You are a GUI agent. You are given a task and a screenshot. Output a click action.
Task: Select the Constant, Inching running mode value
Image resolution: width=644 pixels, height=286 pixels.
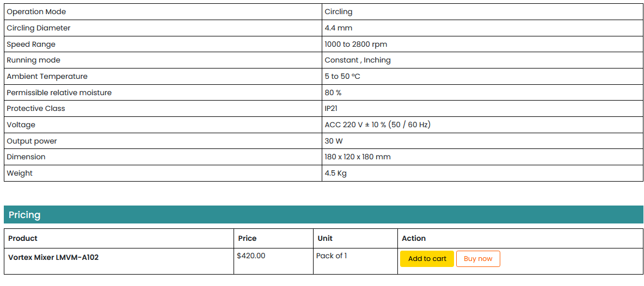[x=358, y=60]
